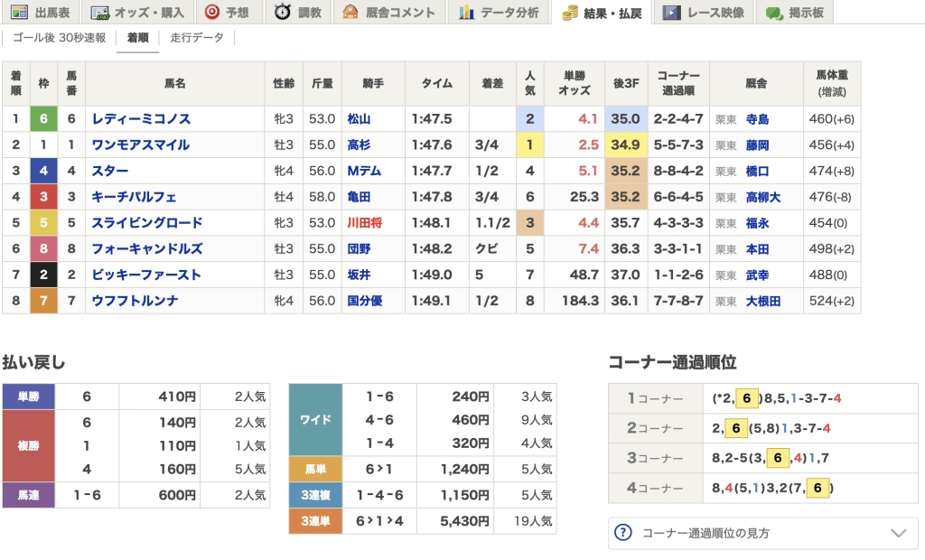925x560 pixels.
Task: Switch to ゴール後 30秒速報 sub-tab
Action: coord(59,38)
